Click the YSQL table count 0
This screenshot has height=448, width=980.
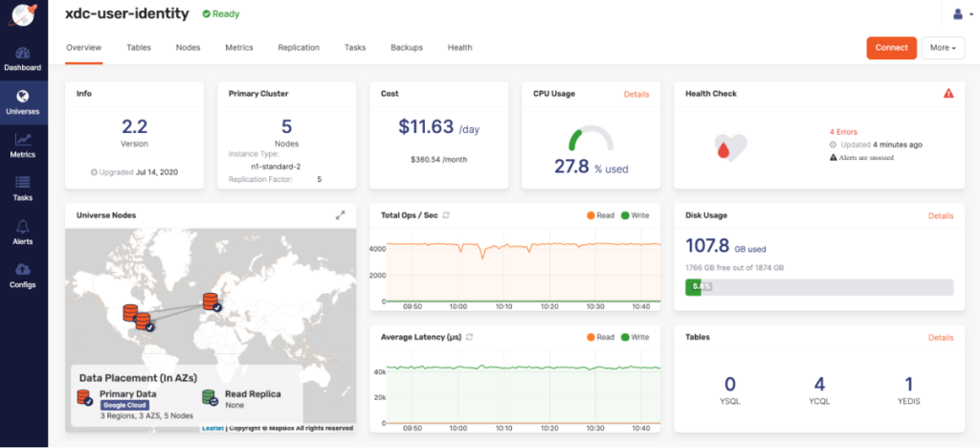pyautogui.click(x=730, y=384)
